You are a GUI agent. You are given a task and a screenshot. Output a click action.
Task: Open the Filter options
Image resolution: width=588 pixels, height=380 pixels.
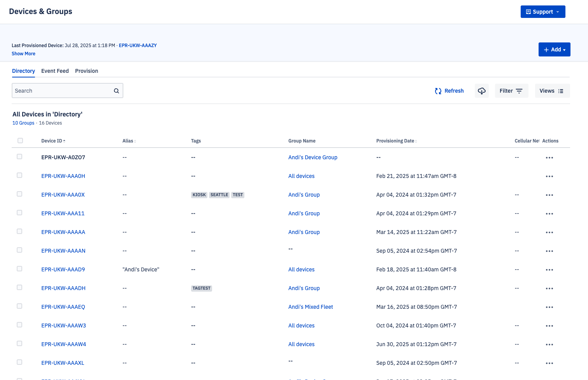pyautogui.click(x=511, y=91)
